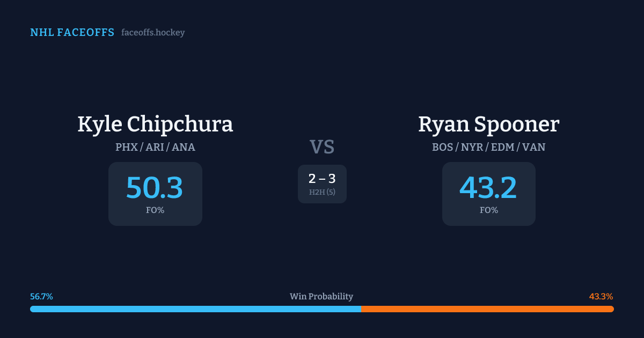Click the orange segment of the probability bar
The height and width of the screenshot is (338, 644).
[487, 309]
